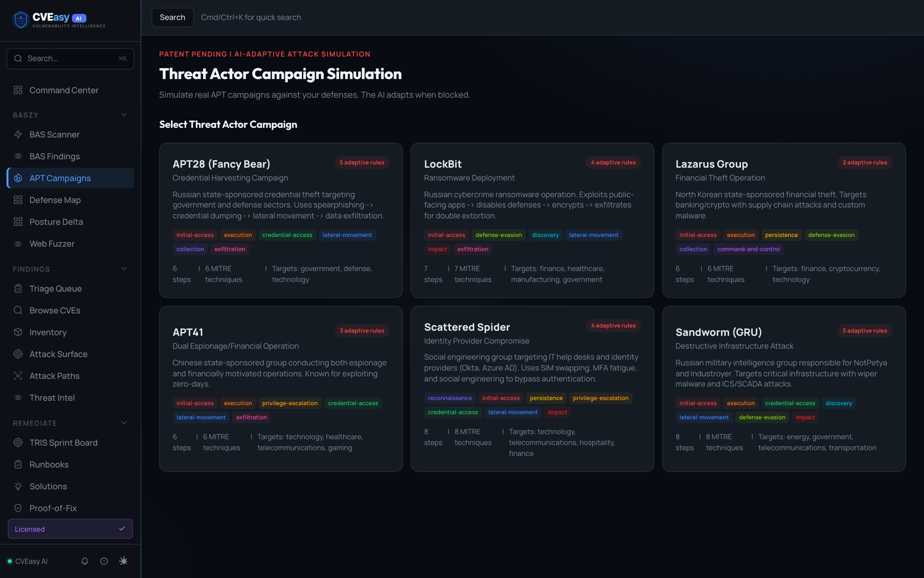
Task: Click the Posture Delta icon
Action: (x=18, y=222)
